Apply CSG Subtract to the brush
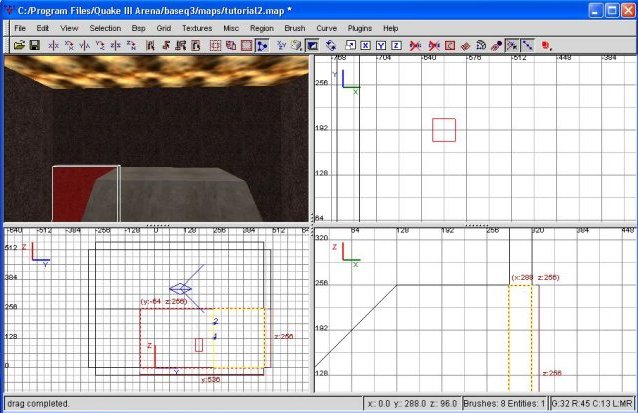 (215, 46)
